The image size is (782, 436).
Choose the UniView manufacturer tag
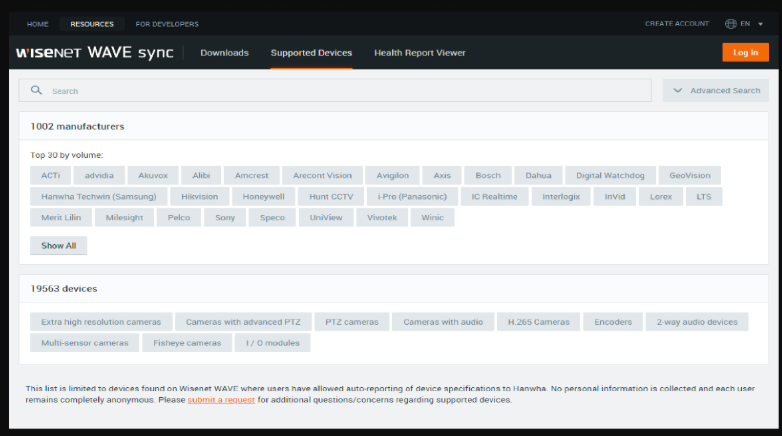click(x=326, y=218)
